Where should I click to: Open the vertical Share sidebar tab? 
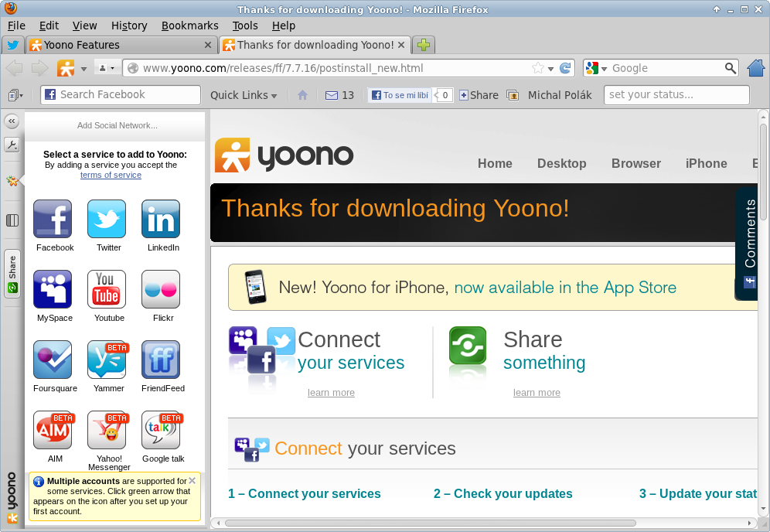[x=12, y=274]
